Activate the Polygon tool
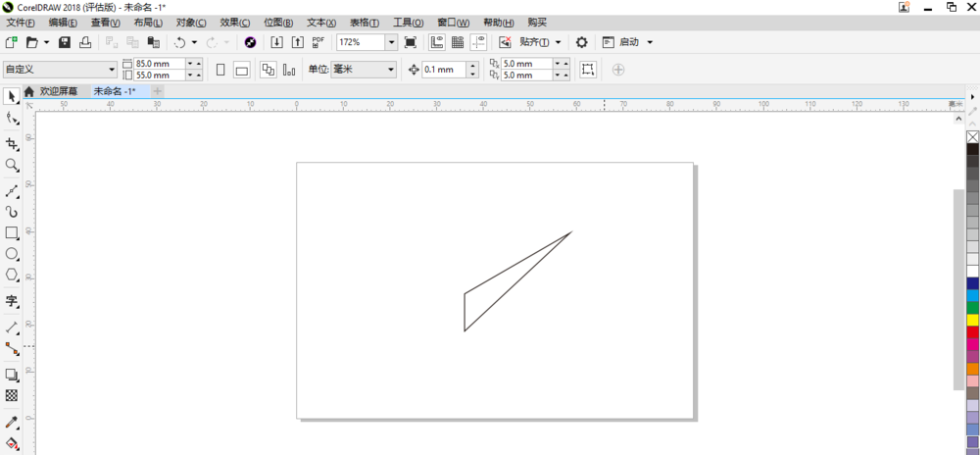This screenshot has width=980, height=455. 12,276
